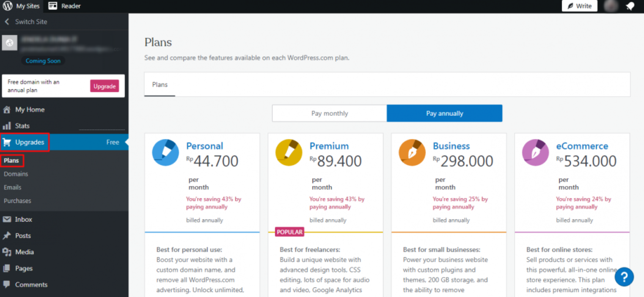Click the eCommerce plan title
This screenshot has width=644, height=297.
point(582,146)
